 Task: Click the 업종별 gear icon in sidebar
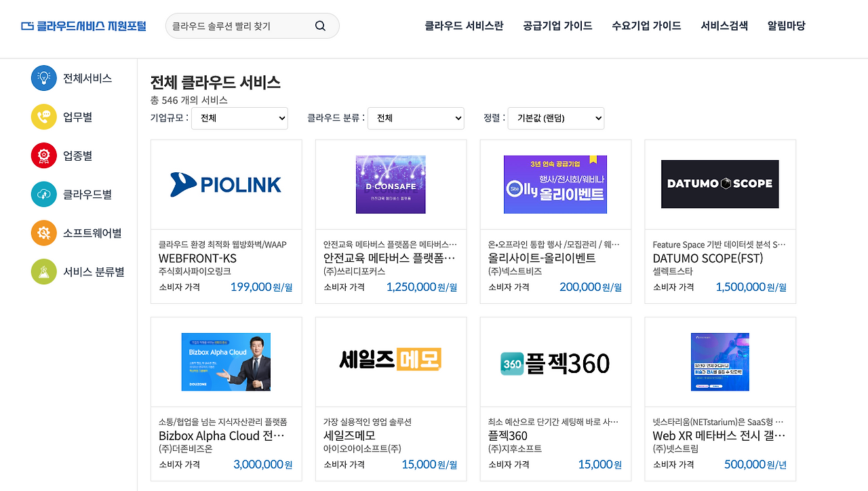(43, 155)
